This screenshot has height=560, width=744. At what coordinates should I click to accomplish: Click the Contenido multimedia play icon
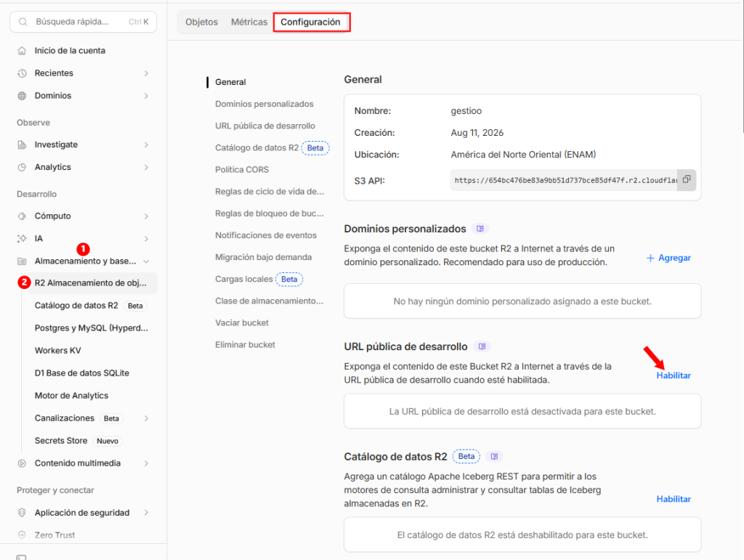[22, 463]
